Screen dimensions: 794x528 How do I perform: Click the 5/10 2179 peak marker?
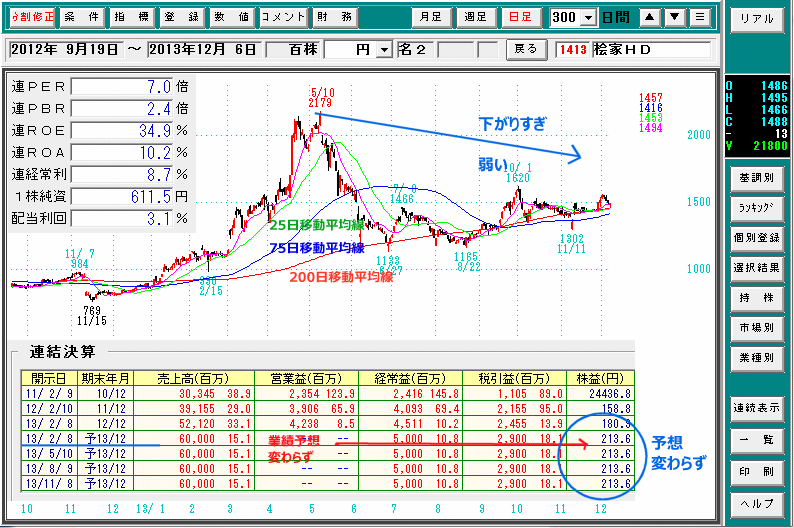[x=322, y=98]
